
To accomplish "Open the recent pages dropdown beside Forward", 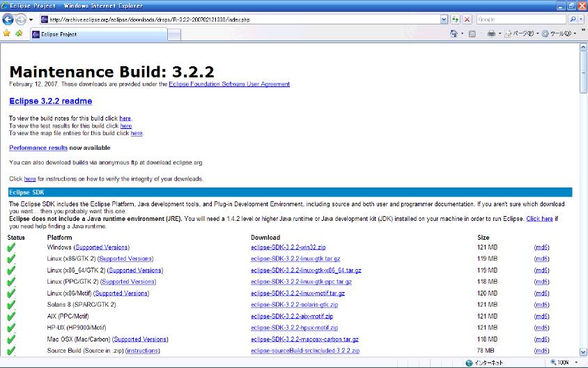I will click(x=31, y=20).
